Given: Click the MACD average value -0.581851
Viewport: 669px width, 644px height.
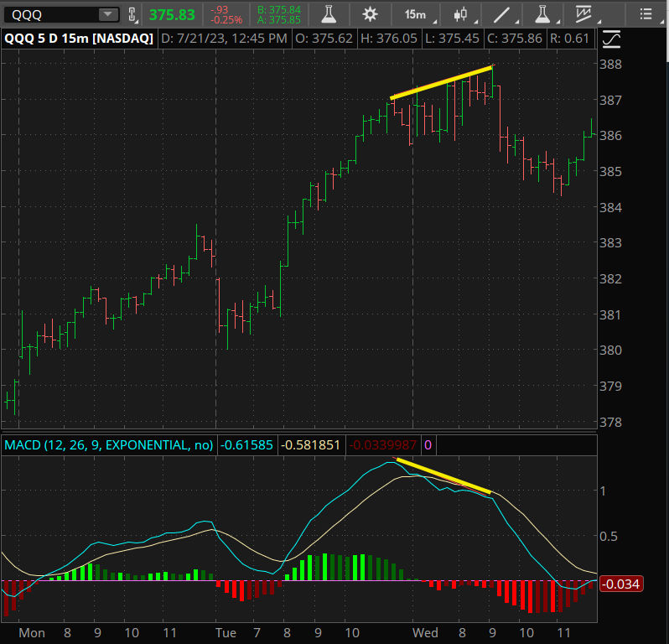Looking at the screenshot, I should click(x=310, y=445).
